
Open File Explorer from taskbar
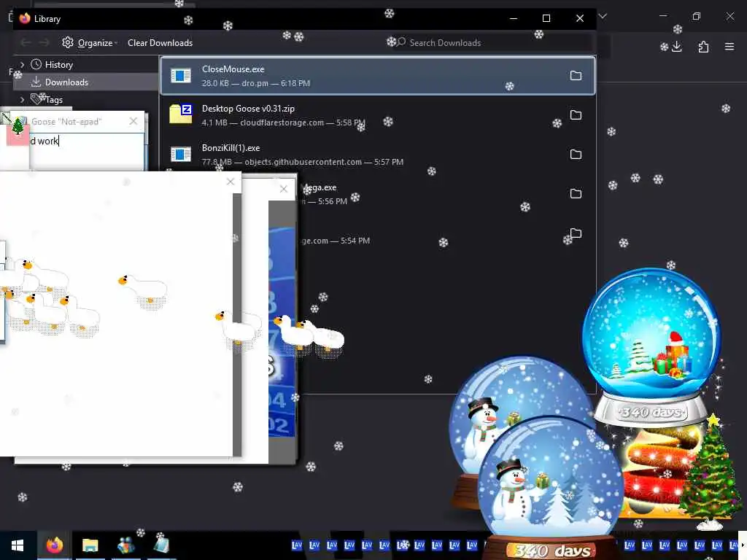90,545
